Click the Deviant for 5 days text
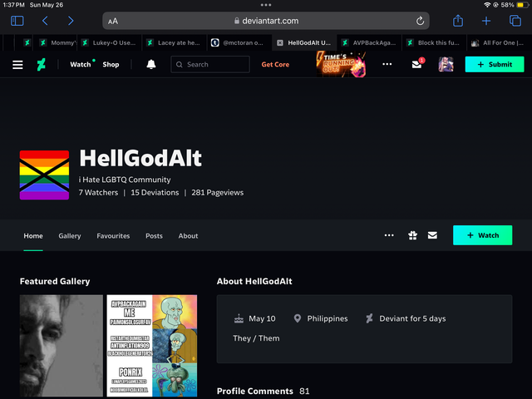The height and width of the screenshot is (399, 532). pyautogui.click(x=412, y=318)
